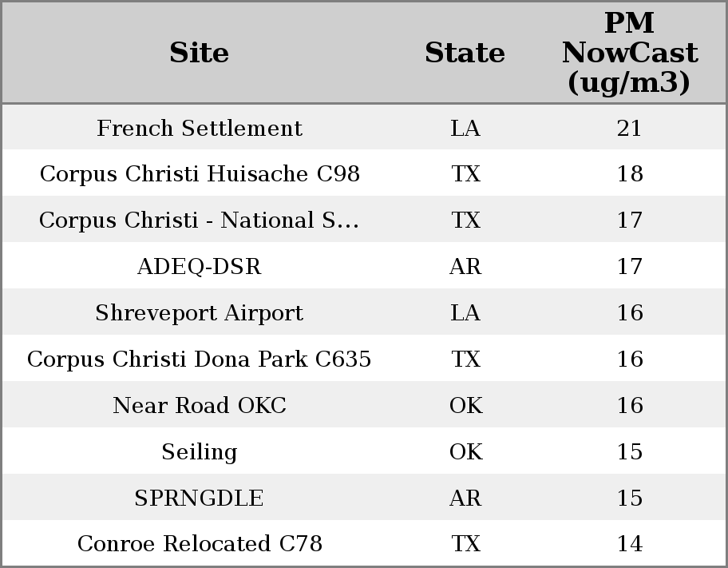
Task: Click the SPRNGDLE site name
Action: (x=200, y=498)
